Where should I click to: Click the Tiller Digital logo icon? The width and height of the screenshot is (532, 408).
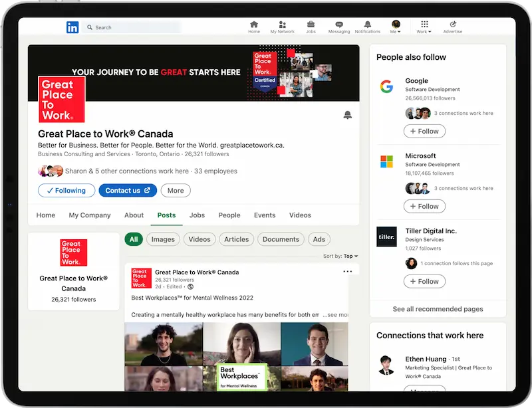pos(386,237)
